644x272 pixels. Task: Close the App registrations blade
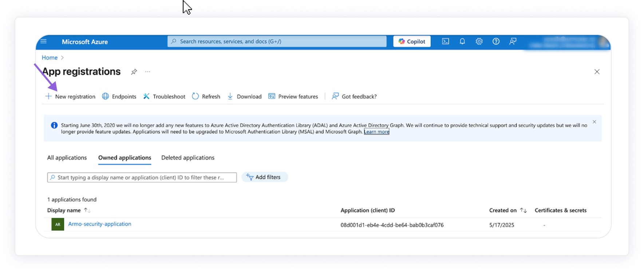pos(597,71)
